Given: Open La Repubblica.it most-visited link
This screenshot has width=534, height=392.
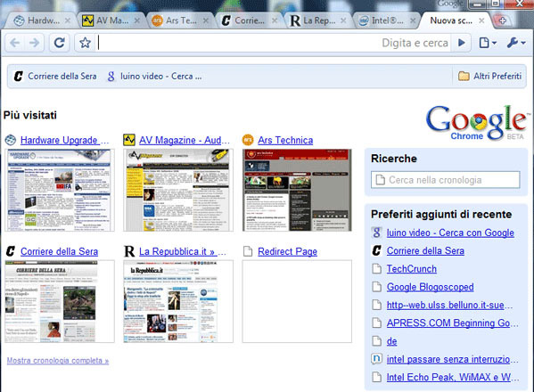Looking at the screenshot, I should point(182,251).
